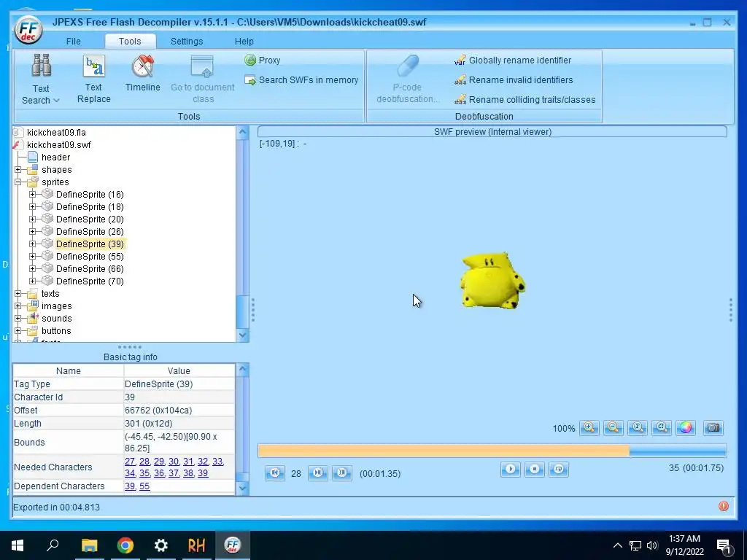Click Globally rename identifier
This screenshot has width=747, height=560.
tap(513, 61)
